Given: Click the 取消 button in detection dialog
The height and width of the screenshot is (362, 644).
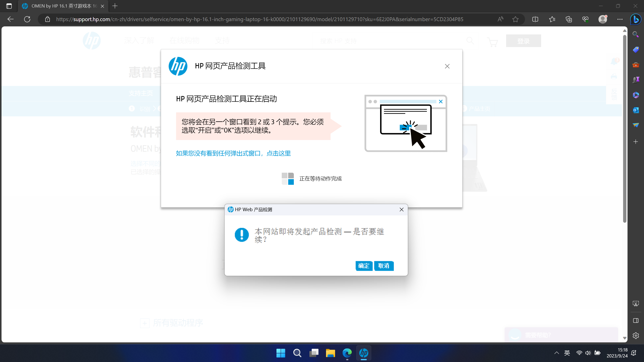Looking at the screenshot, I should click(384, 266).
